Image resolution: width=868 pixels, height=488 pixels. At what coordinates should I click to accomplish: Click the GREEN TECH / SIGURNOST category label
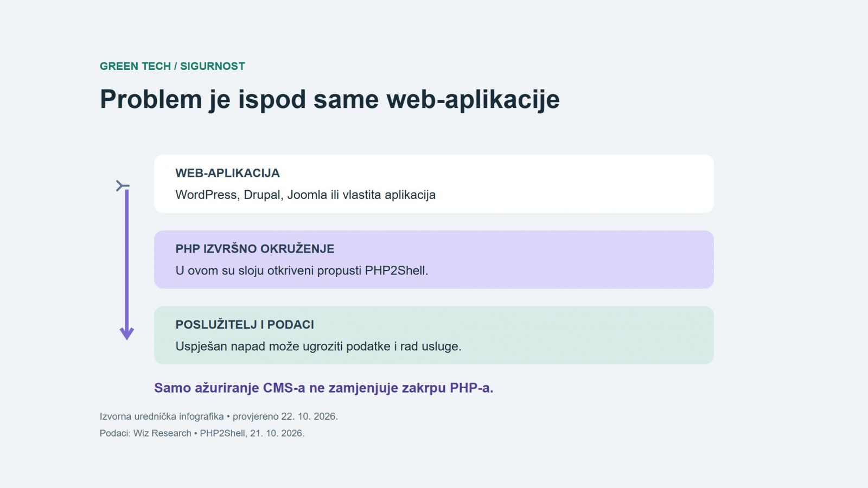coord(173,66)
